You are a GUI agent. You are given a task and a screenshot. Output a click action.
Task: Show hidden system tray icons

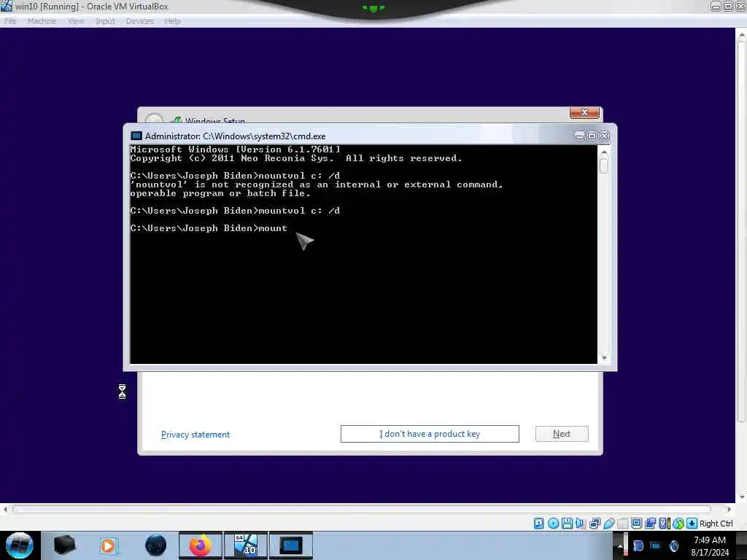point(620,546)
